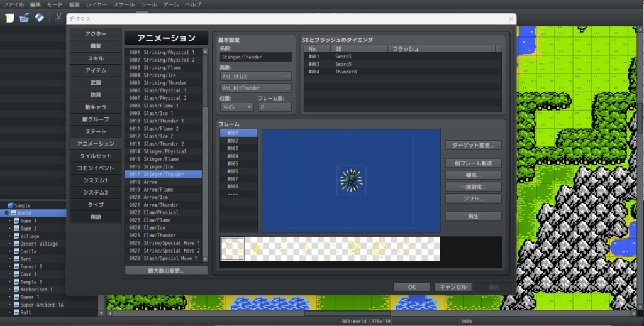Viewport: 644px width, 326px height.
Task: Switch to the コモンイベント database tab
Action: coord(96,168)
